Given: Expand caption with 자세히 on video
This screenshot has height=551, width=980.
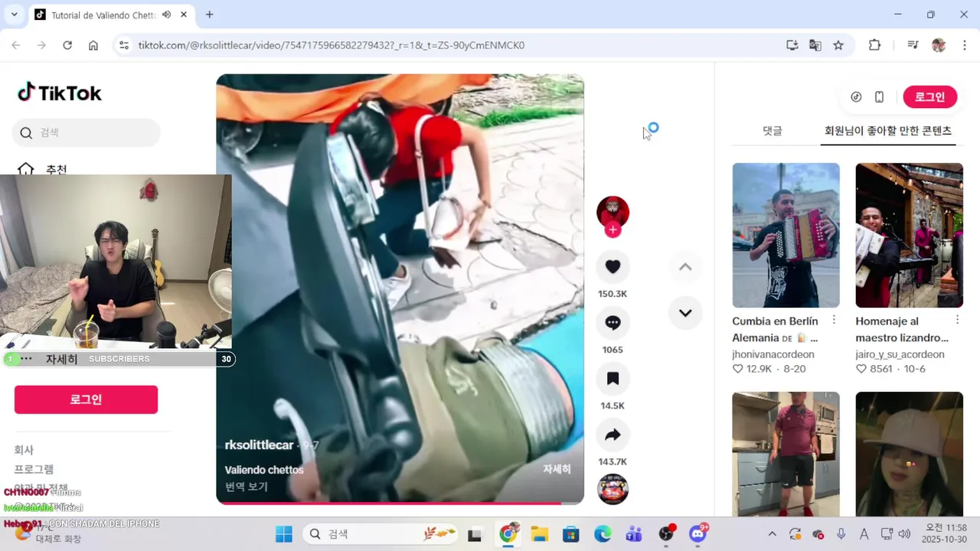Looking at the screenshot, I should pos(557,469).
